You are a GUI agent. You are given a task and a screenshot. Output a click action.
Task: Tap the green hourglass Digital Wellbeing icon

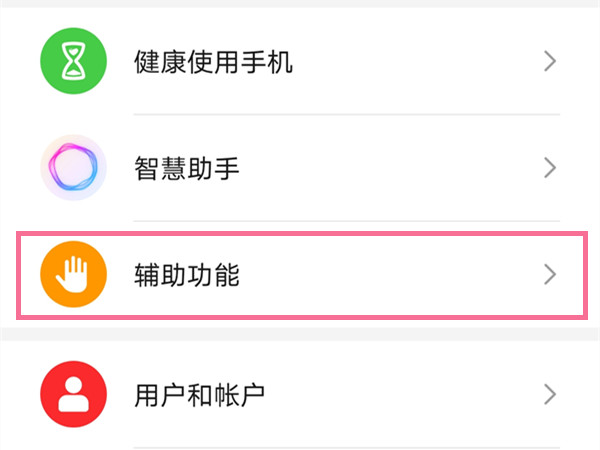point(73,62)
